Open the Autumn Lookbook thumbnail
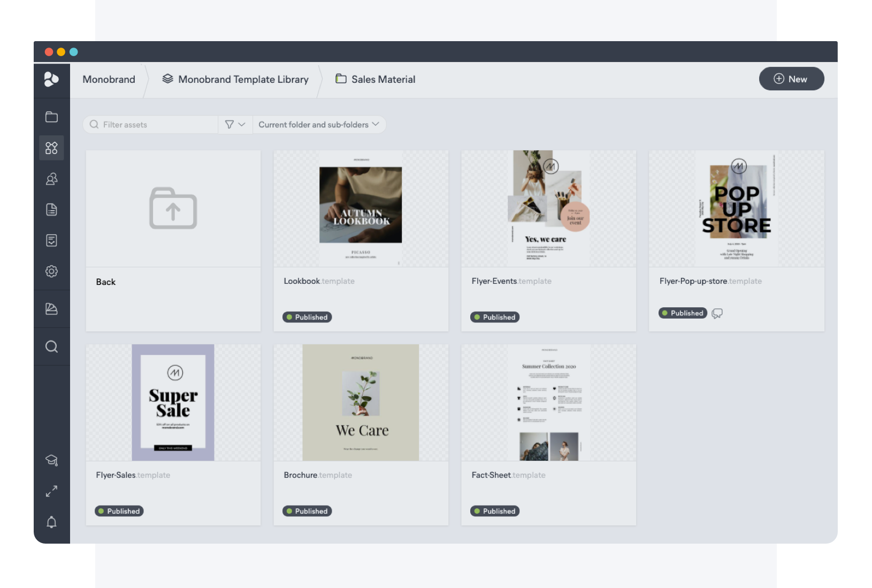Image resolution: width=872 pixels, height=588 pixels. 361,208
